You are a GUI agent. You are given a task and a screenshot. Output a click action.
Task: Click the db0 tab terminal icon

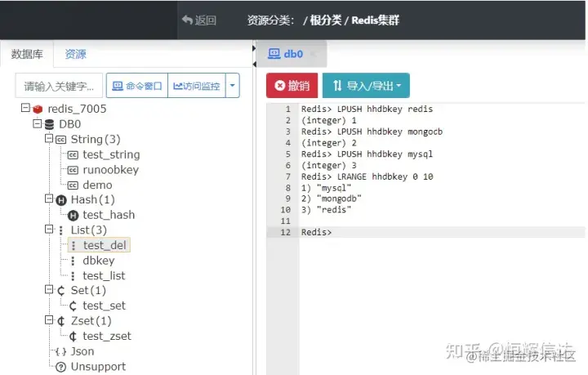274,54
